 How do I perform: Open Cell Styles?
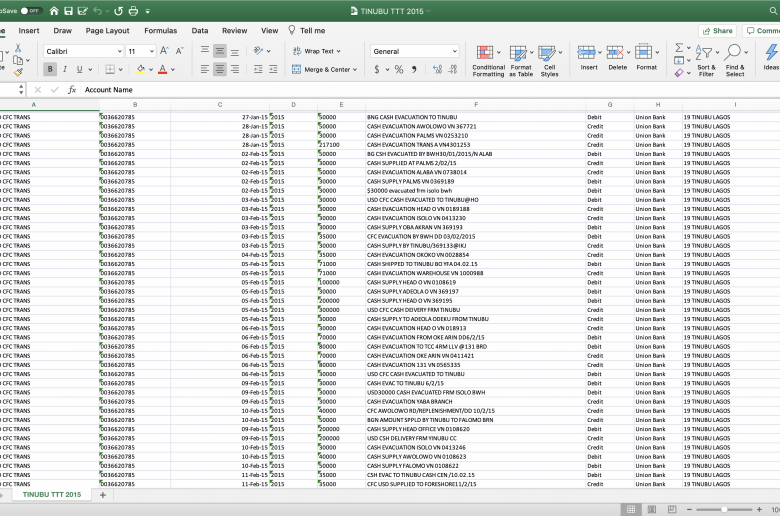(549, 61)
